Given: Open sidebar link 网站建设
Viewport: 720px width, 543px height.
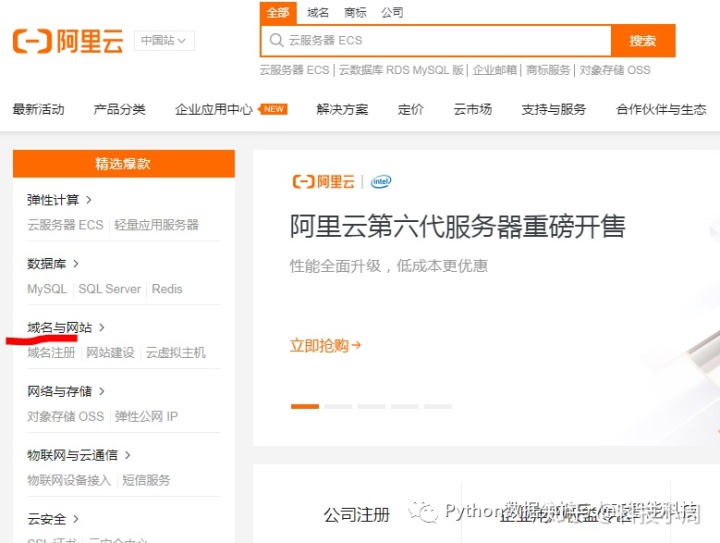Looking at the screenshot, I should [x=110, y=353].
